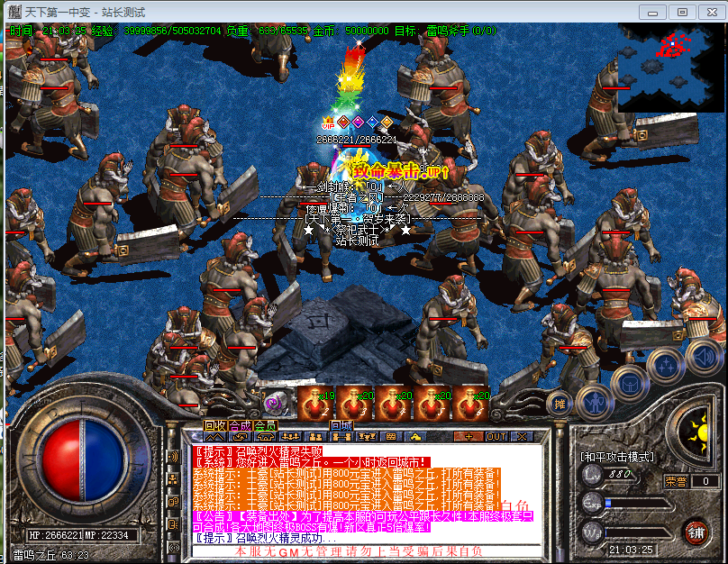Click the second chat toolbar trade icon
728x564 pixels.
[x=240, y=437]
